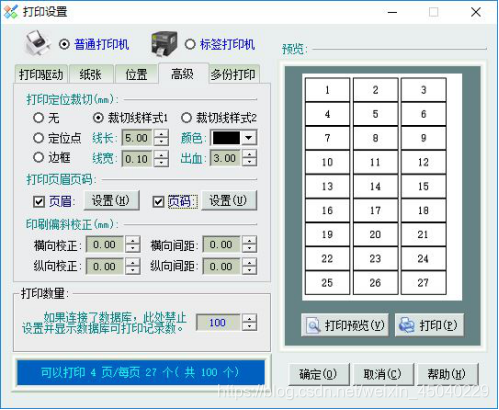Select the 标签打印机 radio option
This screenshot has width=499, height=410.
click(x=190, y=44)
